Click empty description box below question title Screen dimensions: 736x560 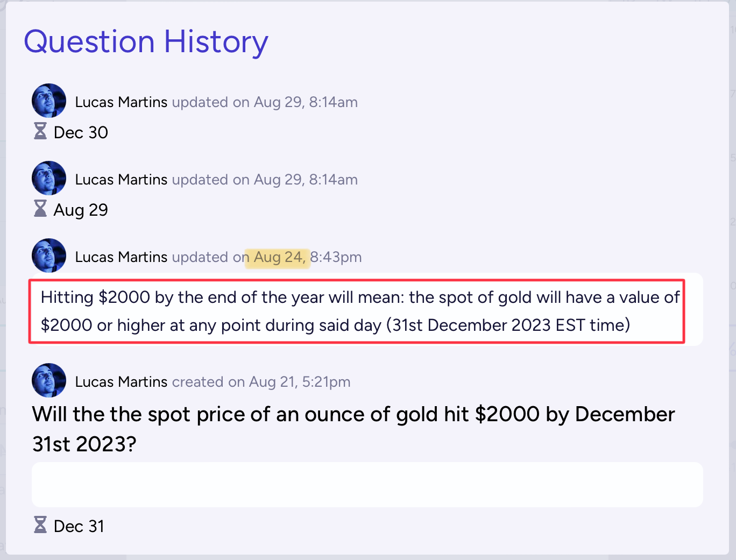pyautogui.click(x=367, y=485)
